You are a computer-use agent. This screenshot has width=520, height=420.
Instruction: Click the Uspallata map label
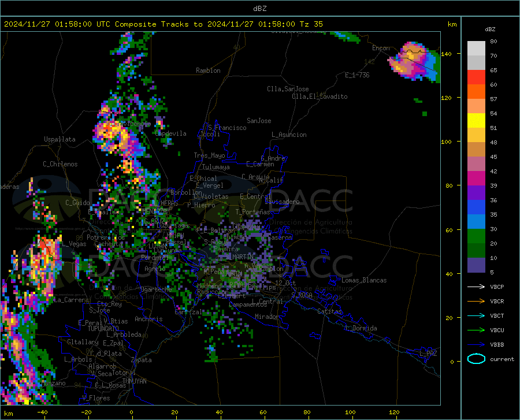tap(60, 139)
